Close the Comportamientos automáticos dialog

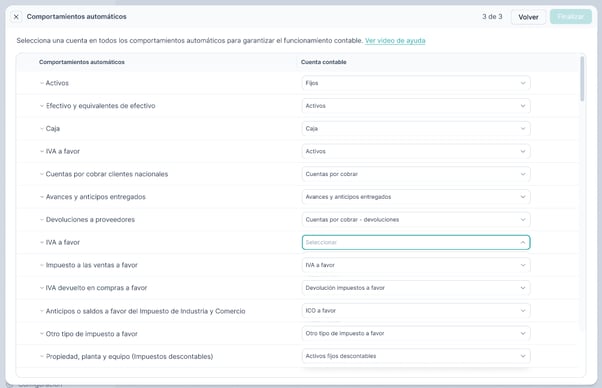point(16,17)
